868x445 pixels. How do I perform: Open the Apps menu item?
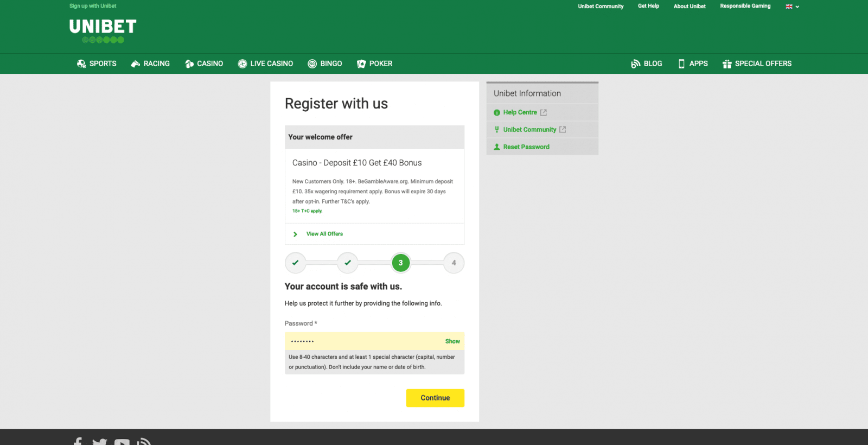[x=693, y=64]
